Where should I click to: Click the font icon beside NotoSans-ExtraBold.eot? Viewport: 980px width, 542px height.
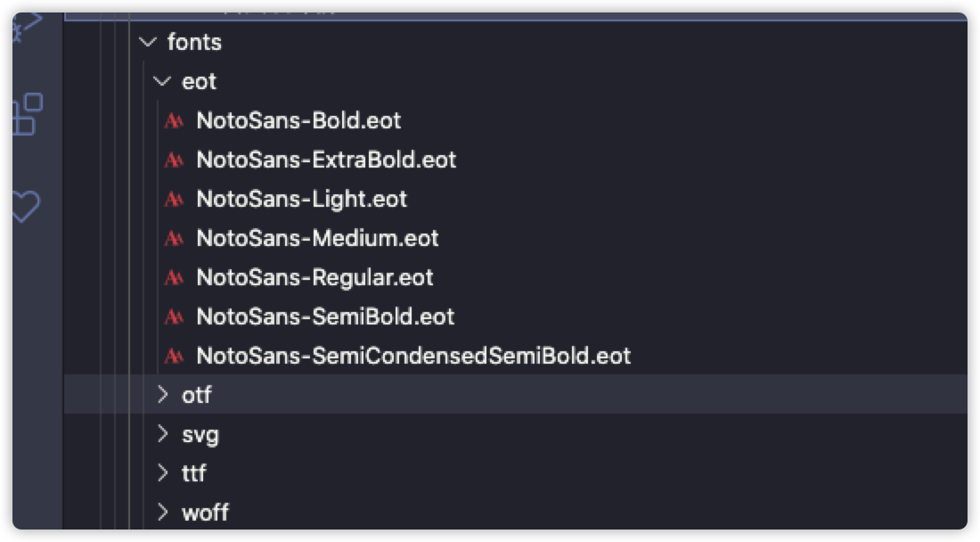tap(175, 160)
